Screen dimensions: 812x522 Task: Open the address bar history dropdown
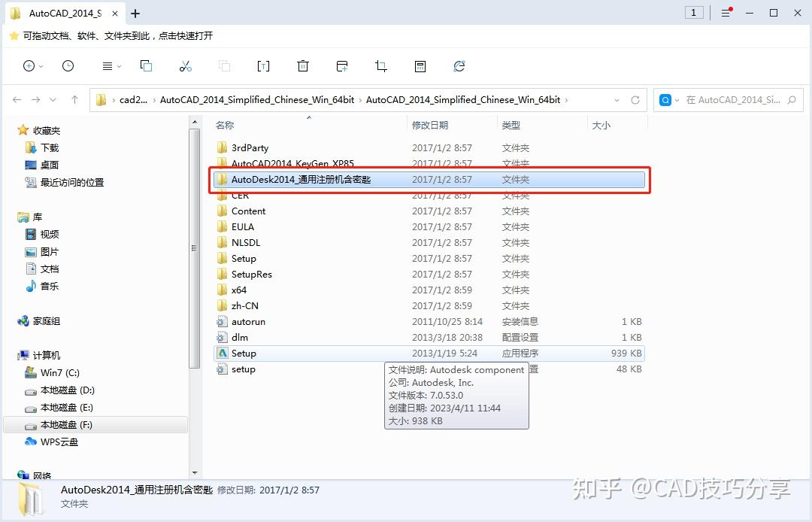pos(617,100)
